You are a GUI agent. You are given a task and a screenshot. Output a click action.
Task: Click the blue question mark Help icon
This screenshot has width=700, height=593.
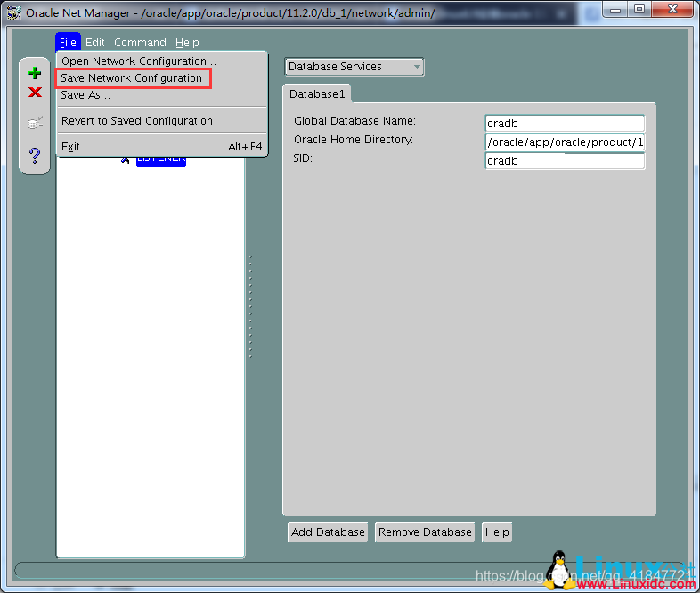point(35,155)
